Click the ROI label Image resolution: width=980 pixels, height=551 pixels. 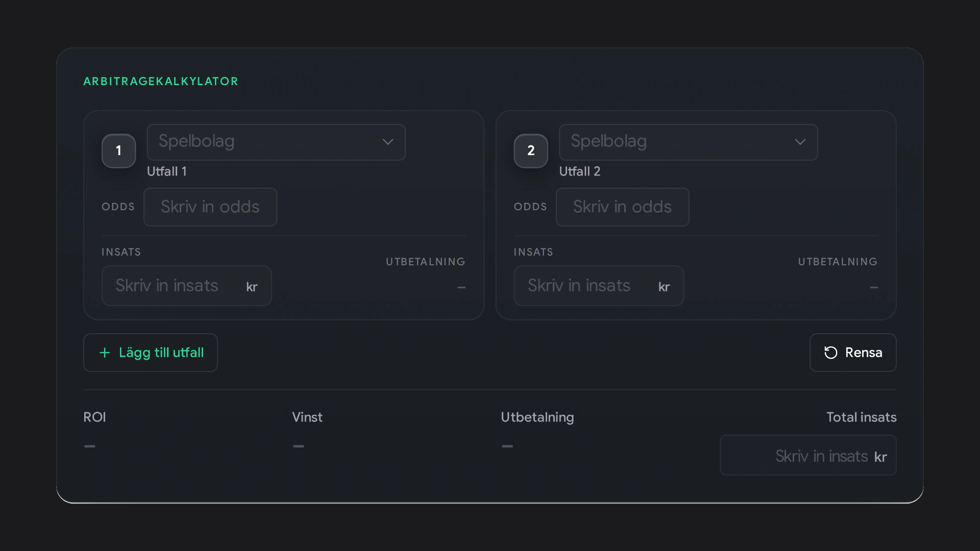coord(94,417)
